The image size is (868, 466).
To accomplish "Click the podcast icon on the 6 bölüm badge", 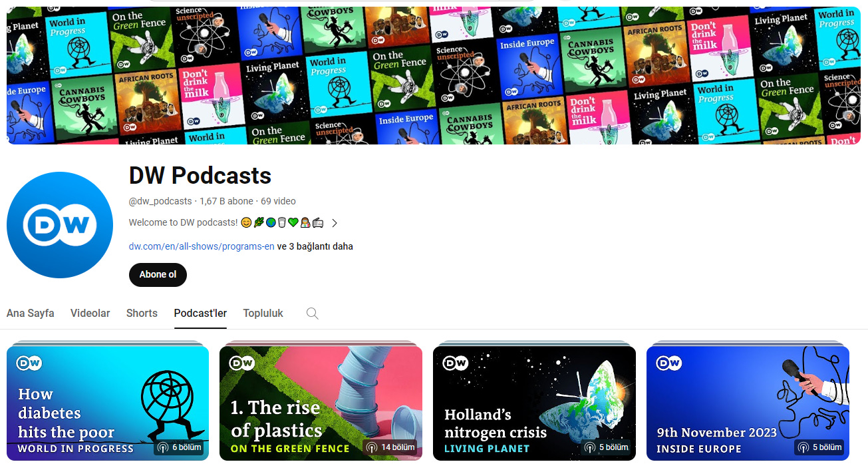I will tap(163, 447).
